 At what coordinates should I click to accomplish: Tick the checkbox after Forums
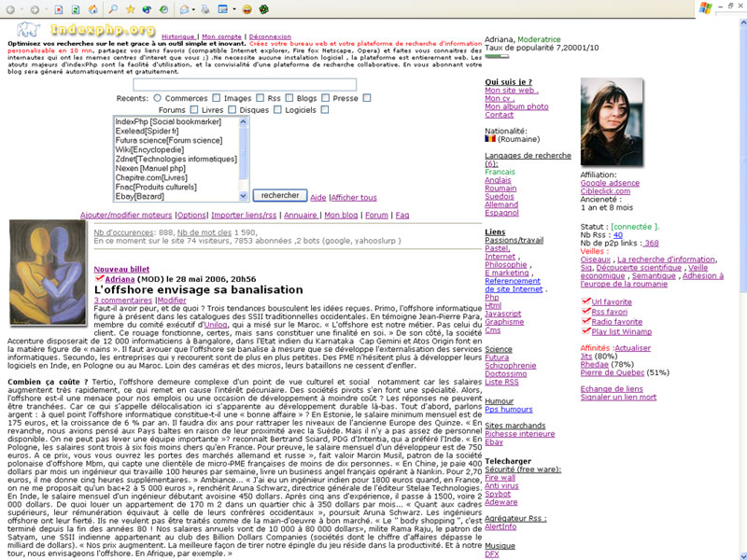click(x=194, y=109)
